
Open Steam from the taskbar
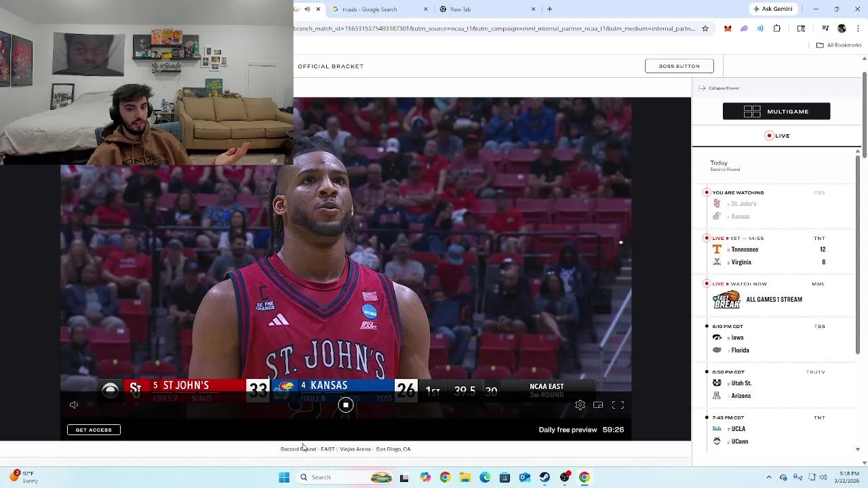point(545,477)
